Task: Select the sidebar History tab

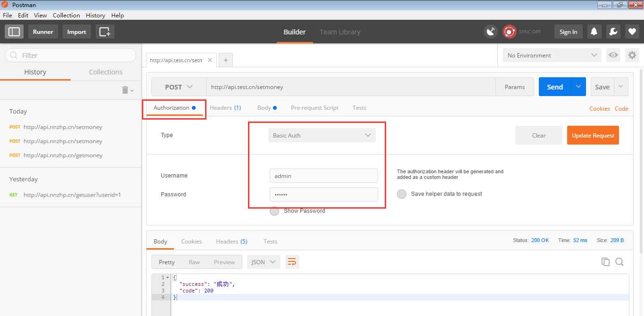Action: [x=35, y=72]
